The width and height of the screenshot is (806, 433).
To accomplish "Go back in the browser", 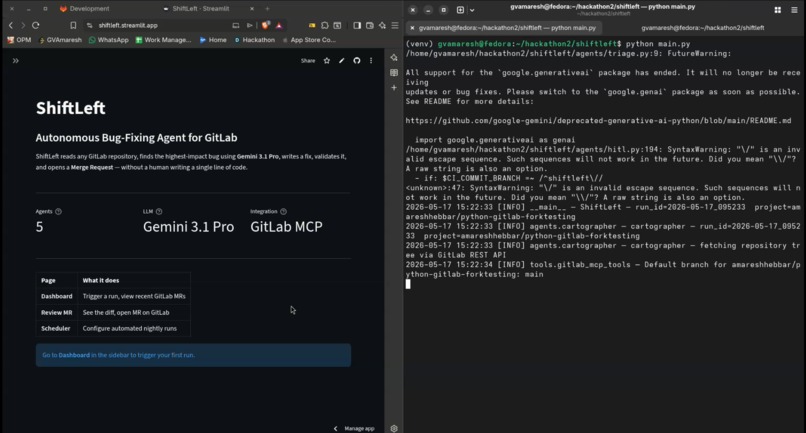I will pyautogui.click(x=11, y=25).
